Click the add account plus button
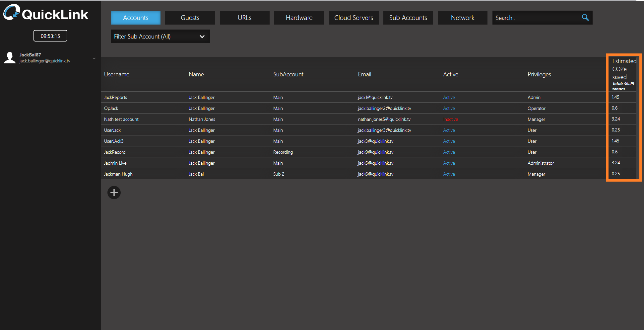 [114, 193]
